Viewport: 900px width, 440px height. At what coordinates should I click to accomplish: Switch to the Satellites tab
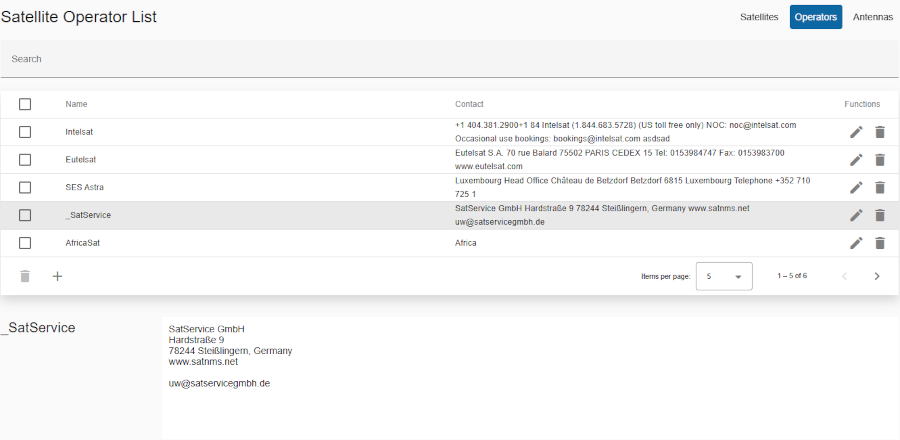pos(759,17)
